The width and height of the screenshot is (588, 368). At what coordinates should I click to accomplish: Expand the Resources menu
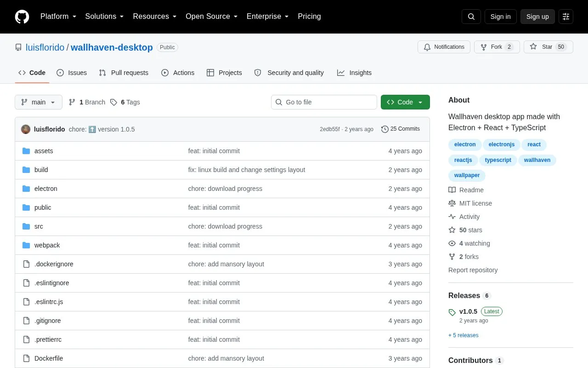point(155,17)
